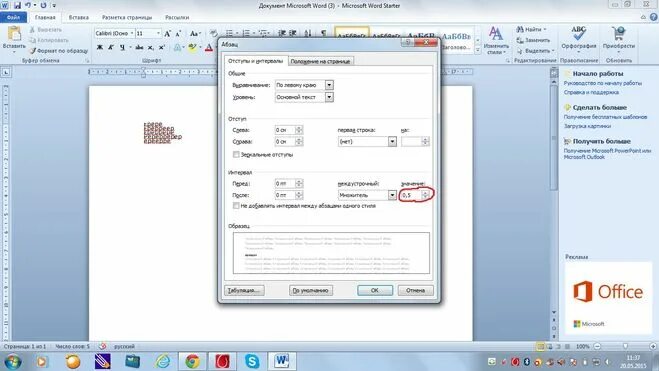Click the Перед spacing stepper arrows
This screenshot has width=659, height=371.
[x=299, y=183]
